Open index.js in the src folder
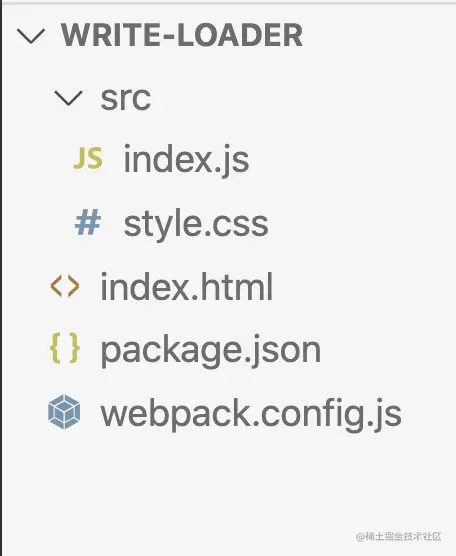This screenshot has width=456, height=556. pyautogui.click(x=186, y=160)
